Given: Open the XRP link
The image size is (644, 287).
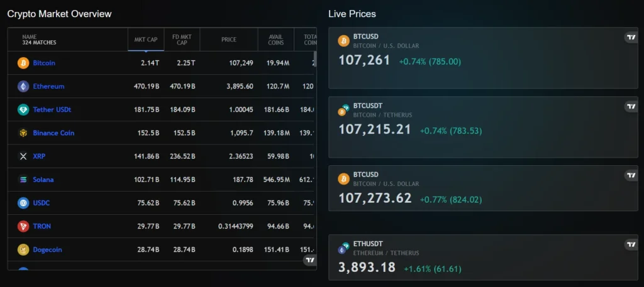Looking at the screenshot, I should (39, 156).
